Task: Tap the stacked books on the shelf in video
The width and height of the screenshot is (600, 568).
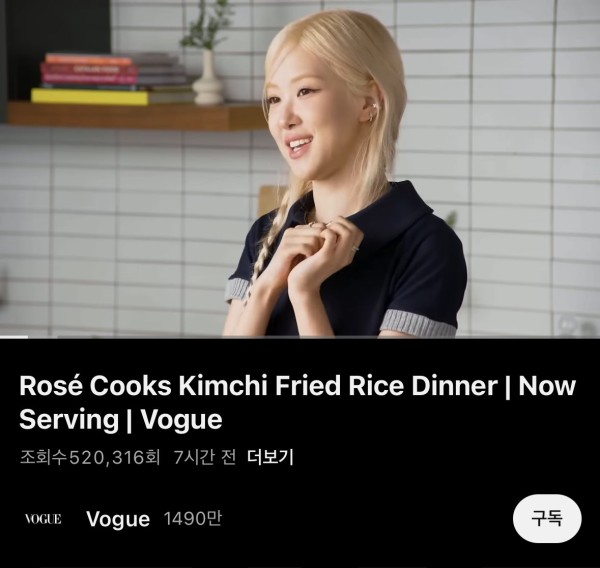Action: click(x=111, y=78)
